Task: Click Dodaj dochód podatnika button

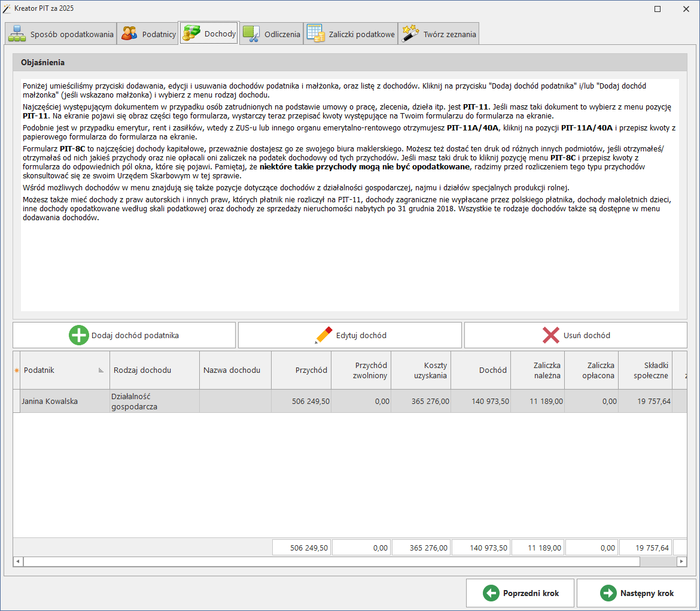Action: 124,335
